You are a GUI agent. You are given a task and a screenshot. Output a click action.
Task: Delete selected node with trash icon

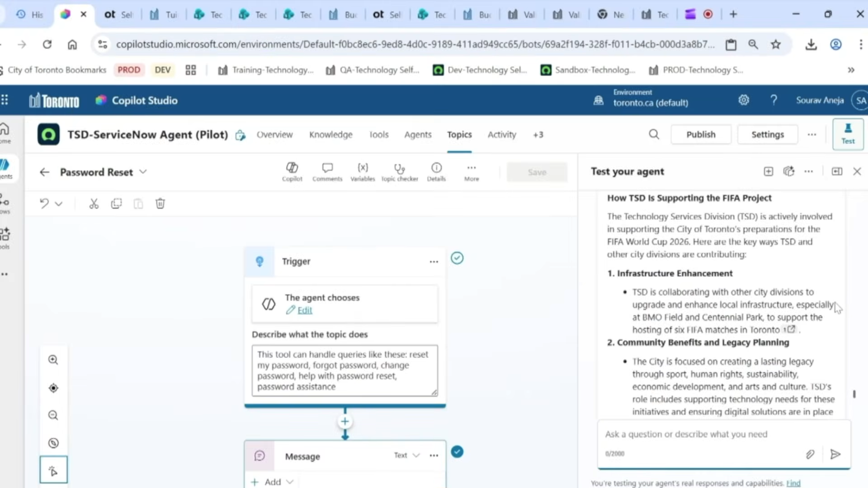coord(160,204)
